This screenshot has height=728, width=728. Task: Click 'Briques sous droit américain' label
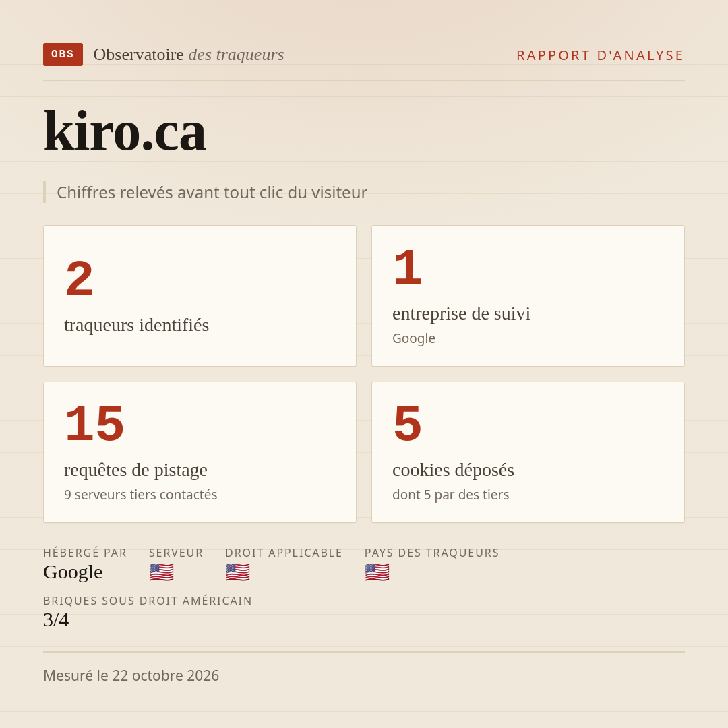point(148,601)
